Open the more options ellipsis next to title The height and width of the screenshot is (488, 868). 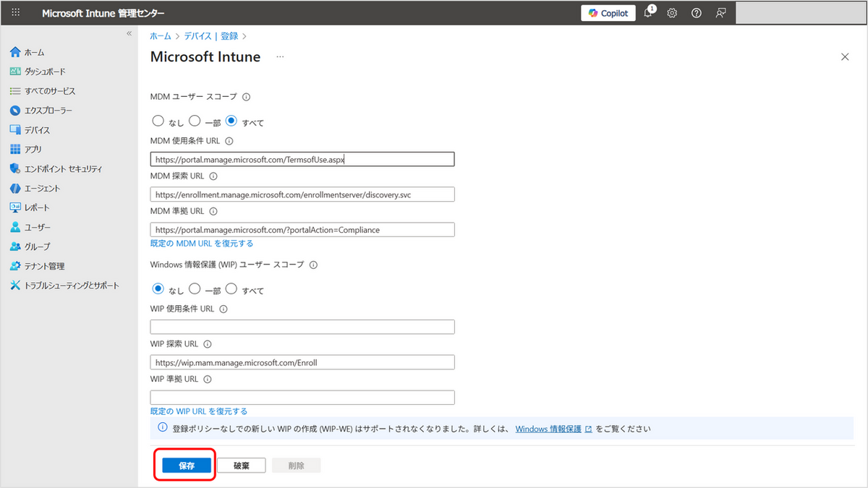pos(280,57)
